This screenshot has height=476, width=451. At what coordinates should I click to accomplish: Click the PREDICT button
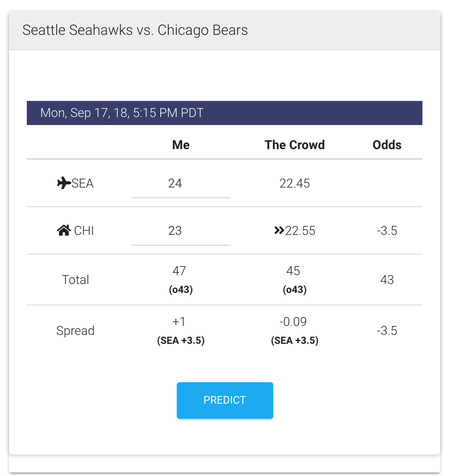coord(225,400)
